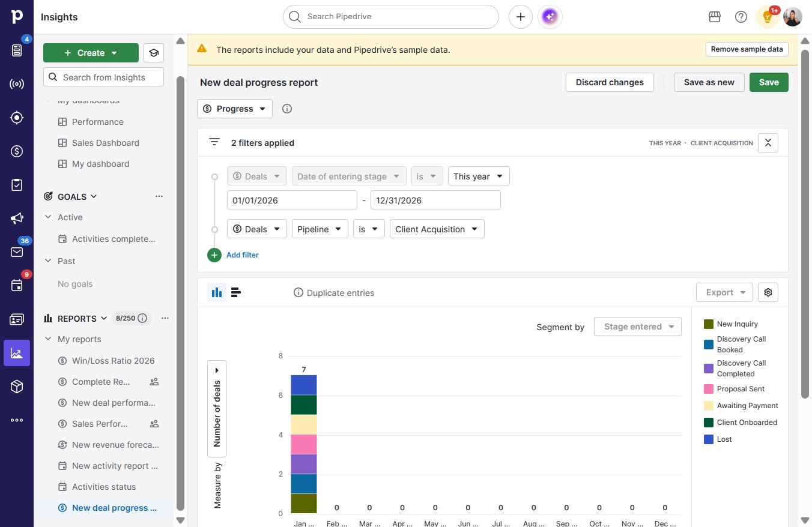Go to Leads radar icon in navigation
Image resolution: width=812 pixels, height=527 pixels.
[17, 84]
